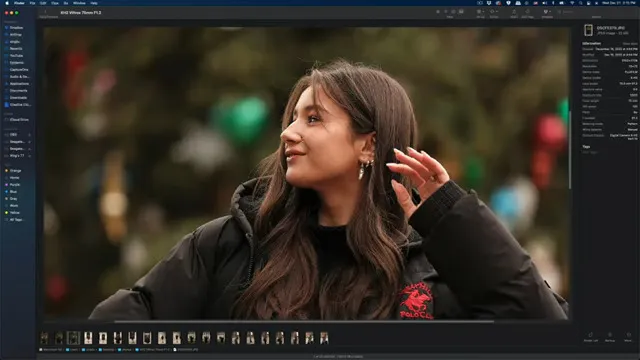
Task: Filter by the Gray tag
Action: 13,198
